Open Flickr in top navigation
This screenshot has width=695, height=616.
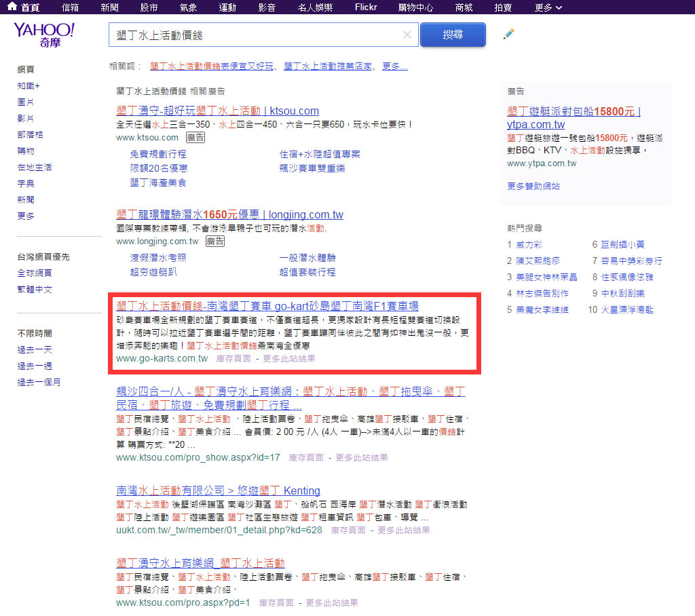366,7
